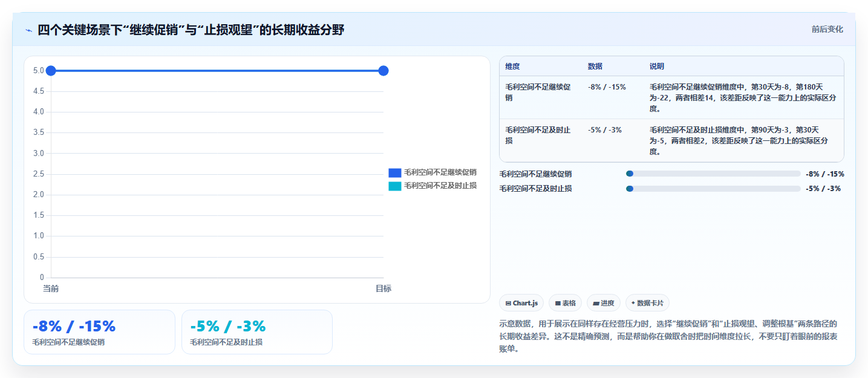The width and height of the screenshot is (868, 378).
Task: Click the -5% / -3% data card
Action: pos(257,332)
